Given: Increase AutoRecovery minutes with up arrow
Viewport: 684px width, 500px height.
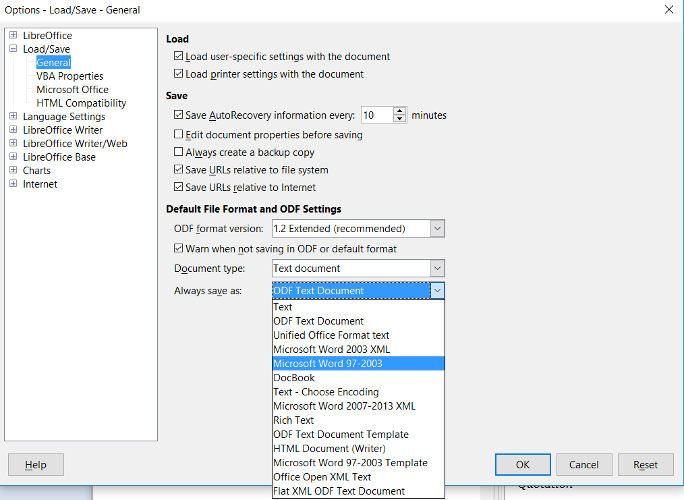Looking at the screenshot, I should 400,111.
